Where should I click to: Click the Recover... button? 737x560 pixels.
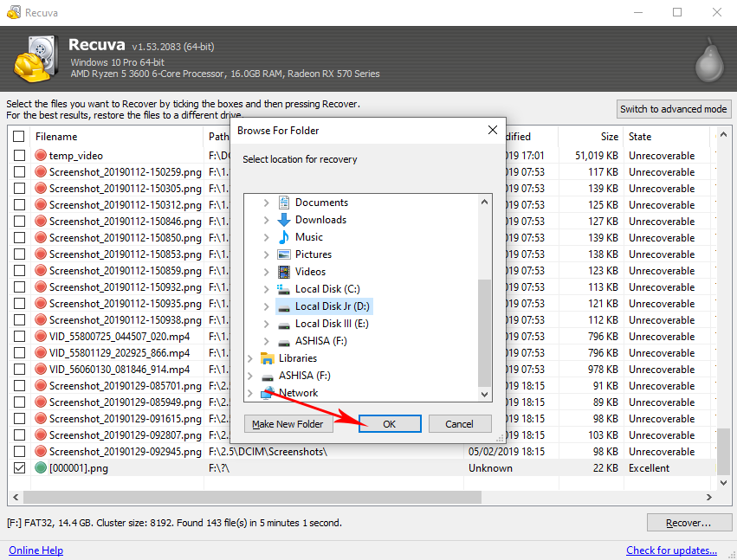689,523
